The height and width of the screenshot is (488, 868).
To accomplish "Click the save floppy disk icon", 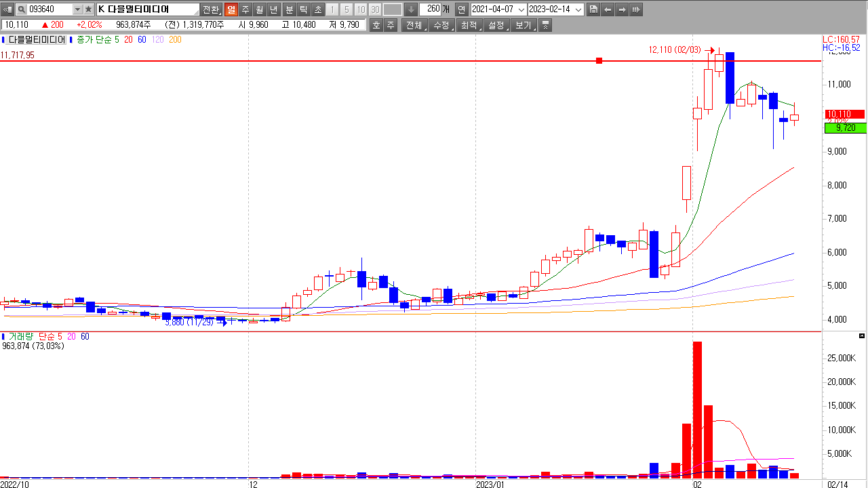I will (594, 9).
